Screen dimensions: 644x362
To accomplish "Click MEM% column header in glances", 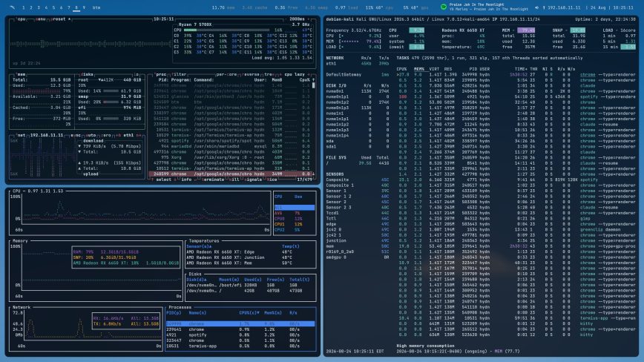I will coord(419,69).
